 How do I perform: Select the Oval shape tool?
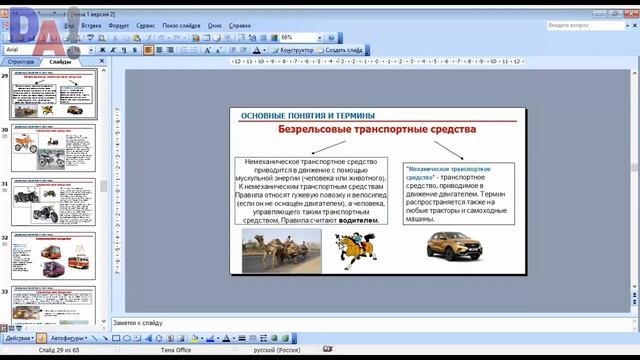(127, 338)
